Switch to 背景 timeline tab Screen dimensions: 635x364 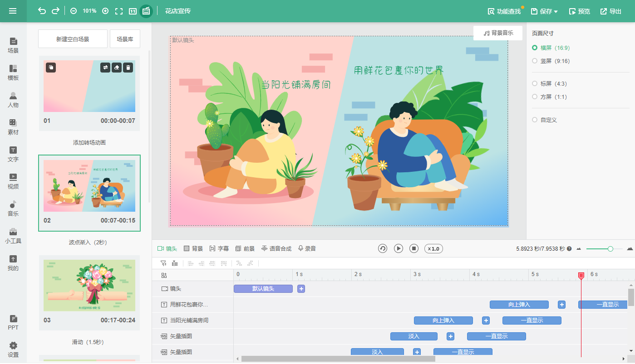tap(193, 248)
